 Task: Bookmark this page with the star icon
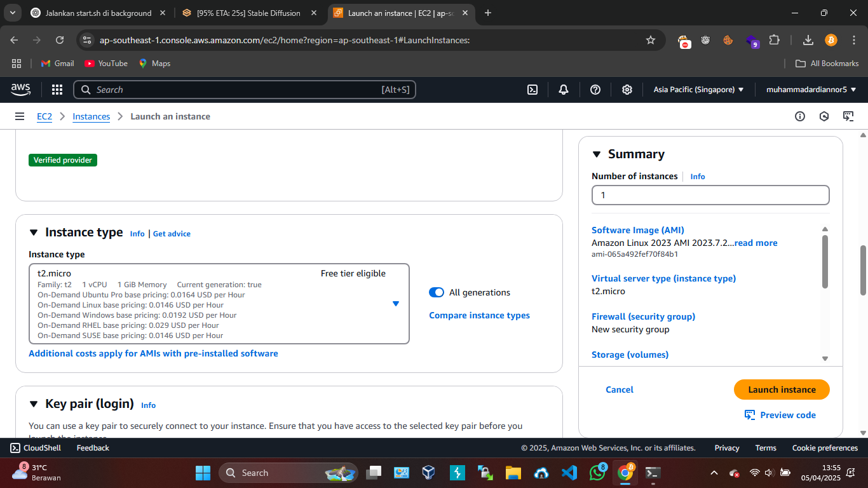(651, 40)
